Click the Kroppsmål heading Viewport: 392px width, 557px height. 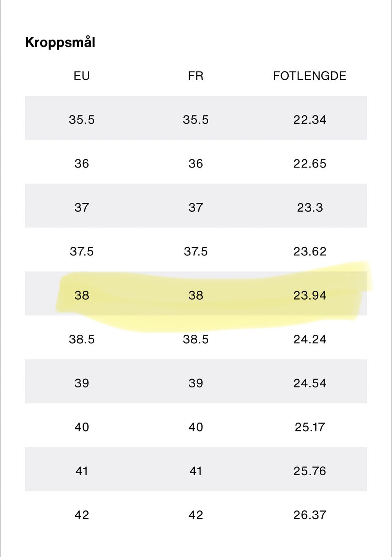(x=60, y=43)
